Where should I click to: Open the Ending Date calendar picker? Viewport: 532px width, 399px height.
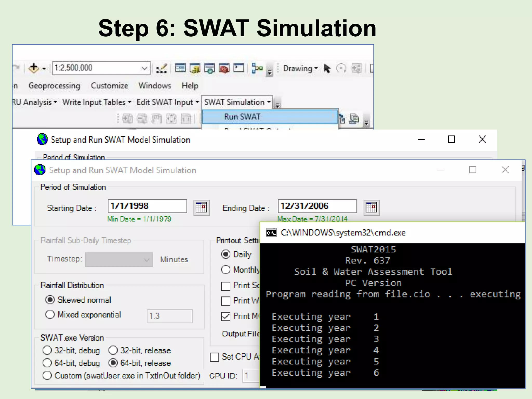click(x=371, y=208)
